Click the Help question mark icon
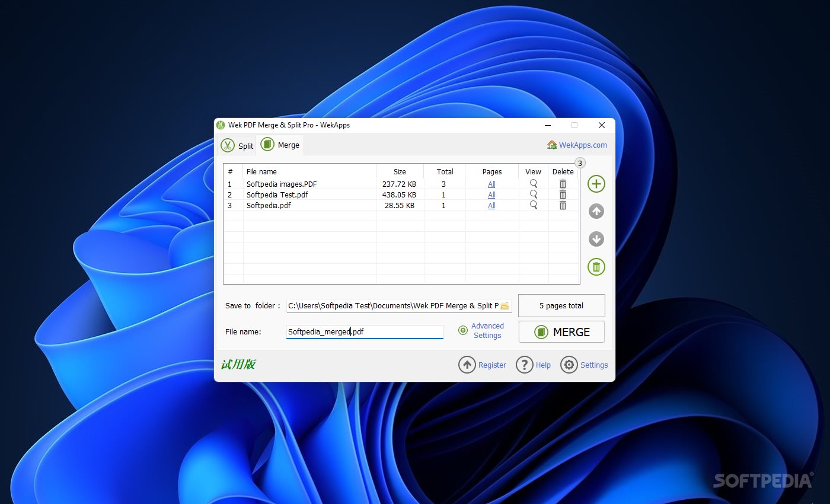 525,365
